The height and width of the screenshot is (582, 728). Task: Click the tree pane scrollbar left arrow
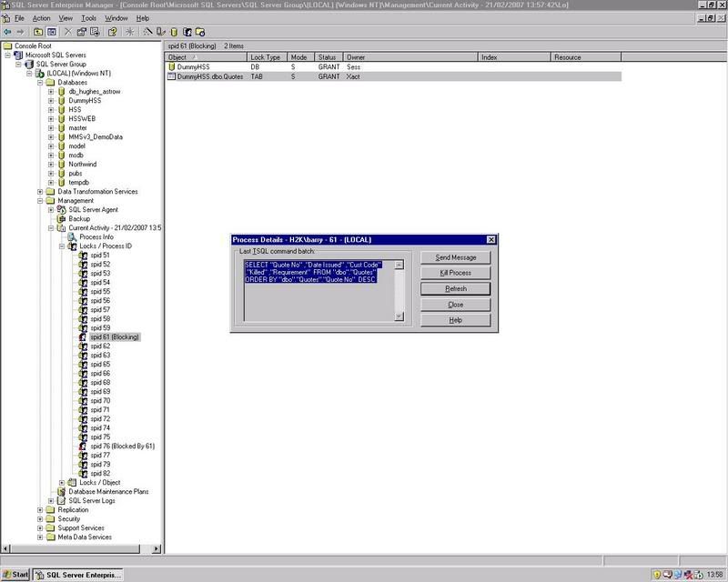(x=6, y=548)
